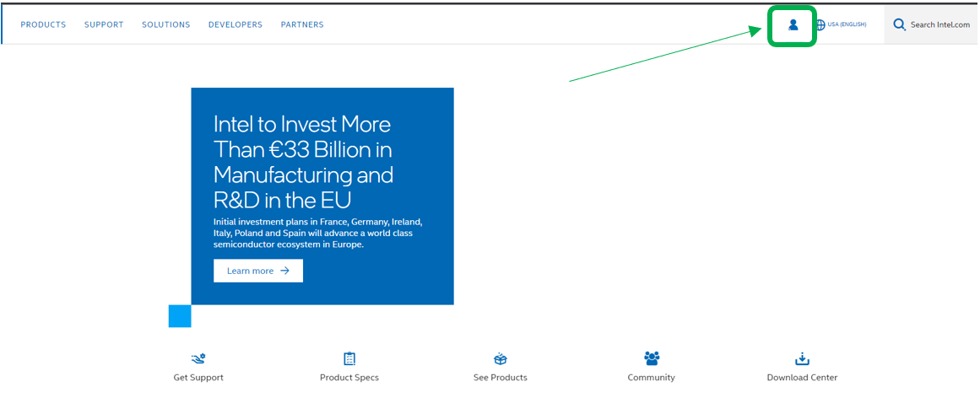
Task: Open the Solutions menu
Action: click(165, 25)
